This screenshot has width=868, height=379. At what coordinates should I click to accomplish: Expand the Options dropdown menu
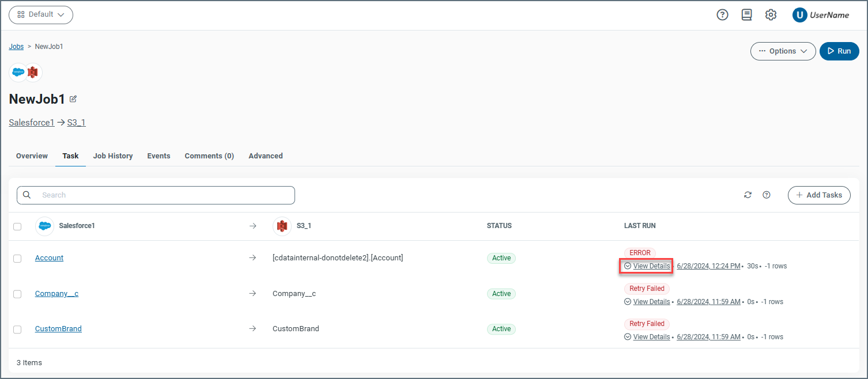tap(783, 51)
